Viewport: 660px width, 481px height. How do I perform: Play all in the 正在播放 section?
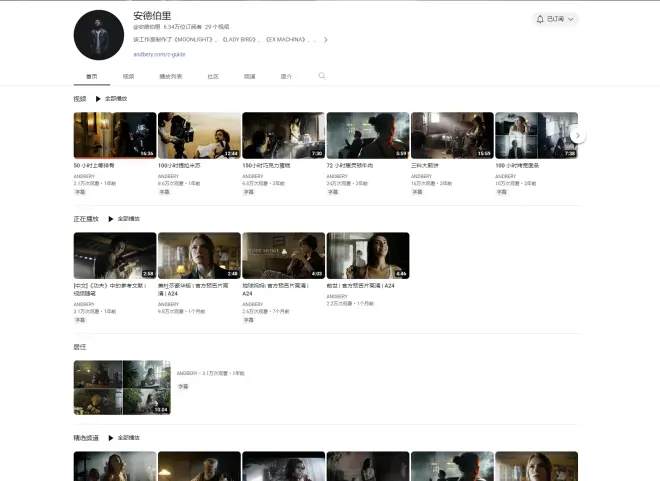[x=123, y=218]
